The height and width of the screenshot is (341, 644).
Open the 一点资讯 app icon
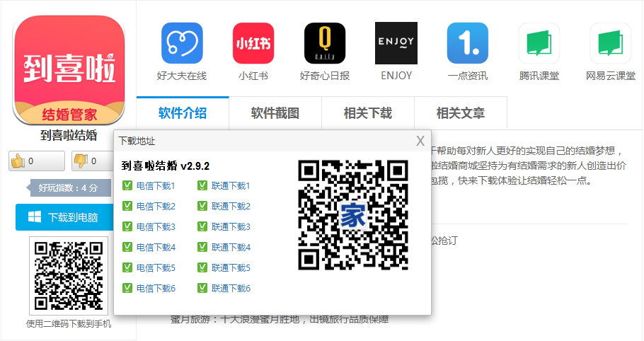coord(467,44)
